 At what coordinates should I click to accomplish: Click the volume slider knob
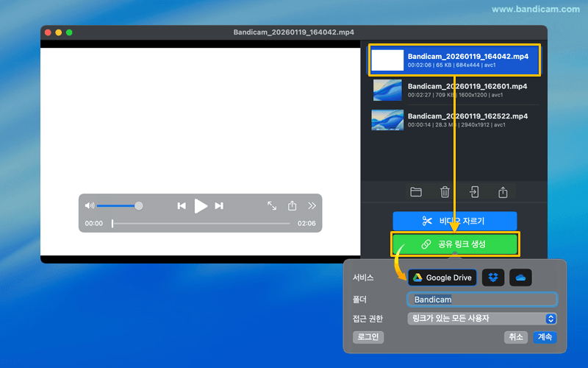pyautogui.click(x=139, y=206)
